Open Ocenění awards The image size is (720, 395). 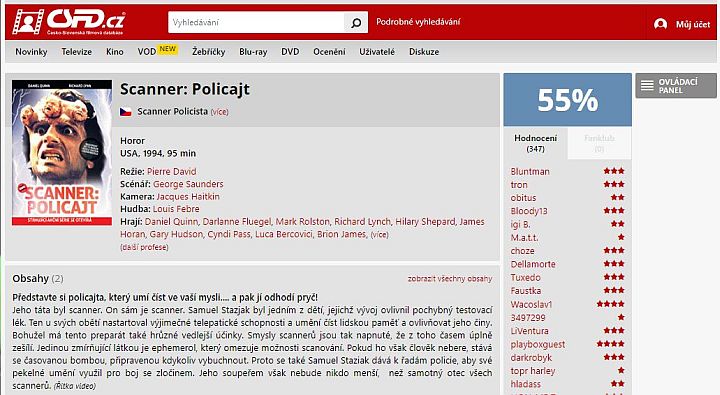(329, 52)
